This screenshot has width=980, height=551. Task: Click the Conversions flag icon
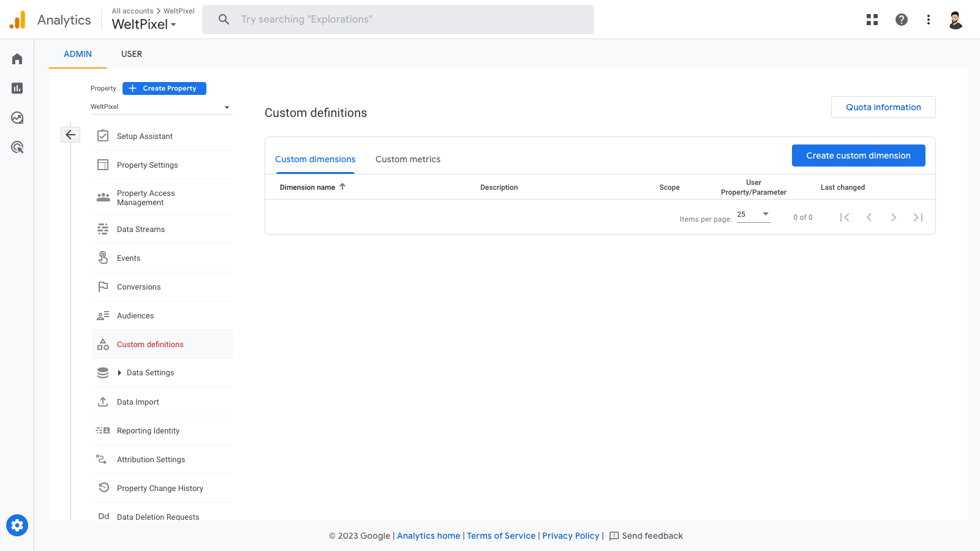coord(103,287)
